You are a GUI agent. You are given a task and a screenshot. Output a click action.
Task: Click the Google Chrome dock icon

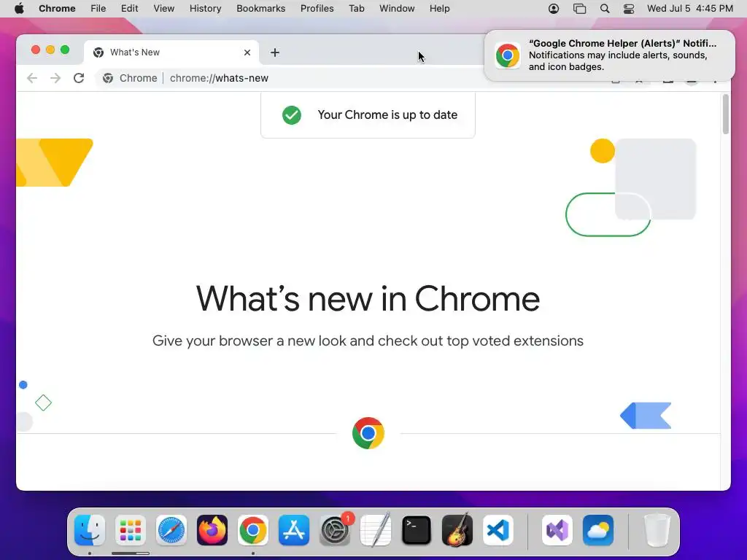tap(253, 530)
